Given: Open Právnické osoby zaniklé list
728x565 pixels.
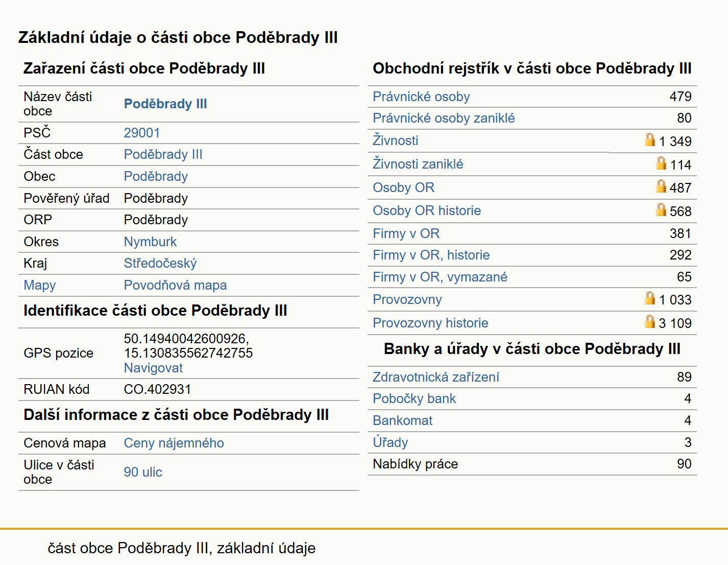Looking at the screenshot, I should point(444,118).
